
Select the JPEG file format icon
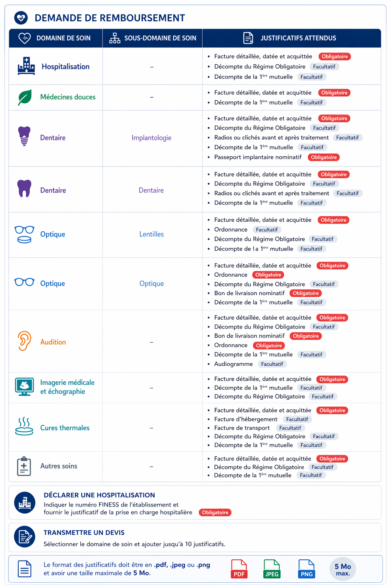tap(272, 569)
